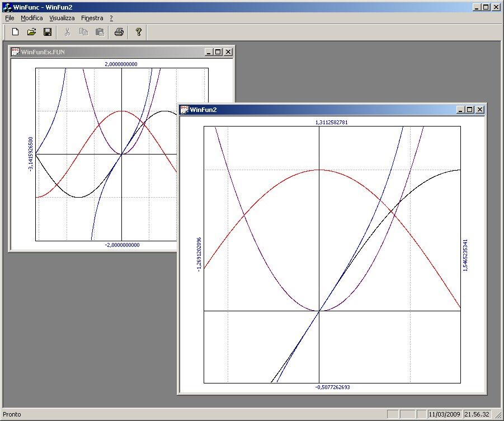The image size is (504, 421).
Task: Click the -1,2691202096 left axis label
Action: (x=199, y=255)
